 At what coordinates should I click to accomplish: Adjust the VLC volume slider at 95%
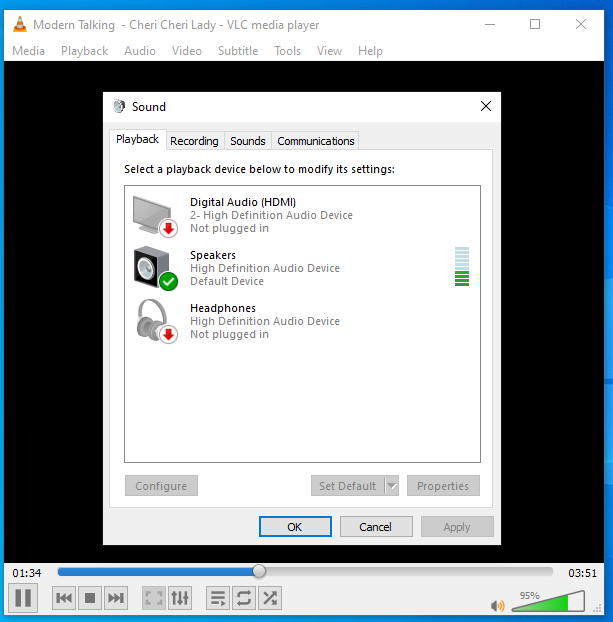[x=548, y=601]
